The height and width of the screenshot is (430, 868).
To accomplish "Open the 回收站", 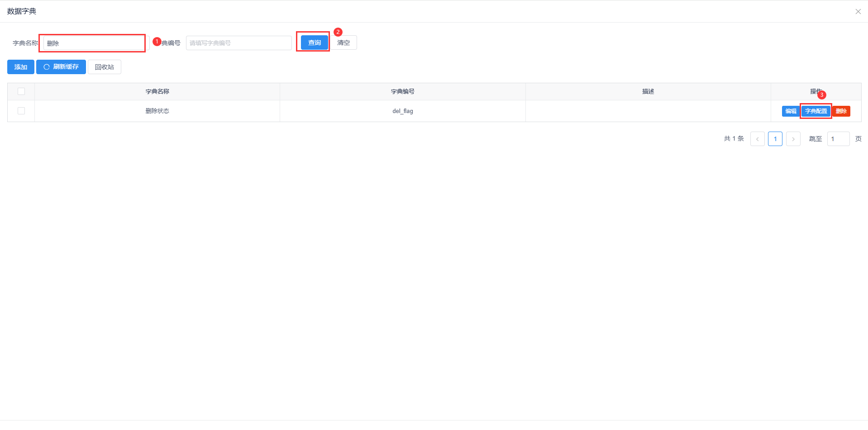I will (105, 67).
